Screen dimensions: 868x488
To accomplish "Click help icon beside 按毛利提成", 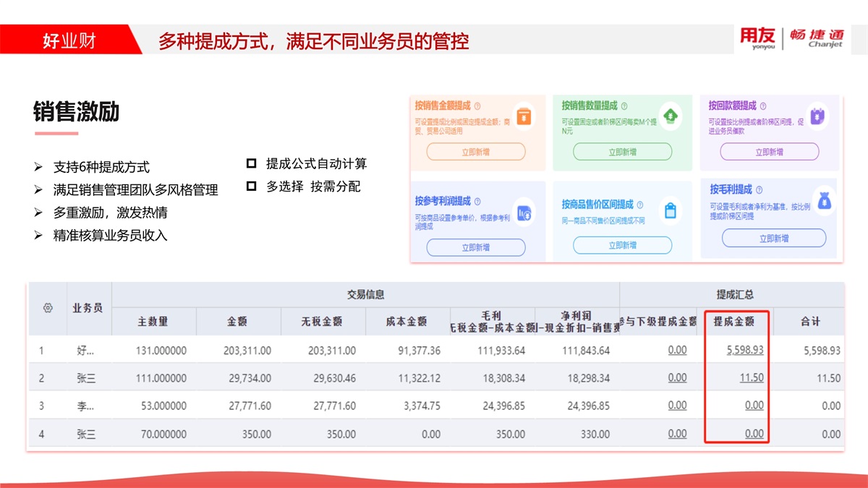I will pyautogui.click(x=759, y=190).
